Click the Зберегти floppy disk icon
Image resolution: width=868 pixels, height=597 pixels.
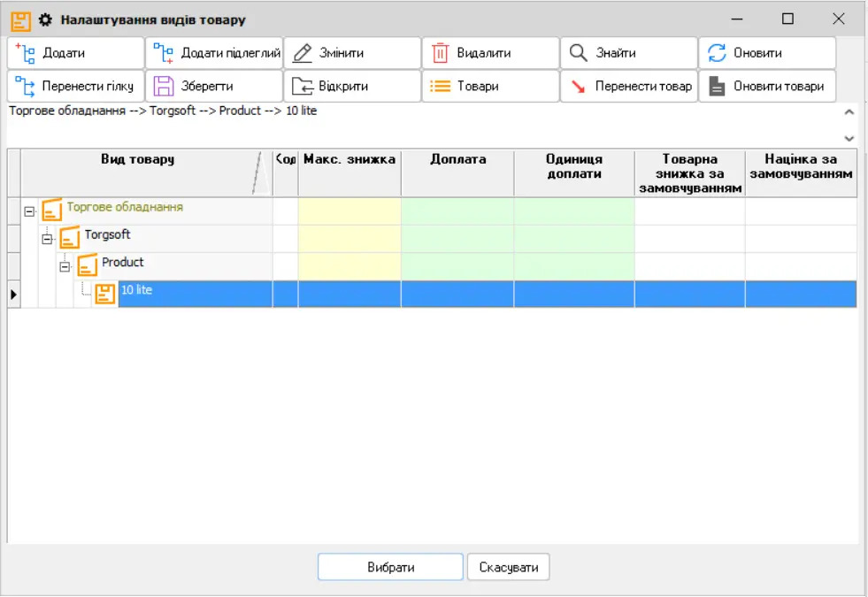[x=164, y=87]
